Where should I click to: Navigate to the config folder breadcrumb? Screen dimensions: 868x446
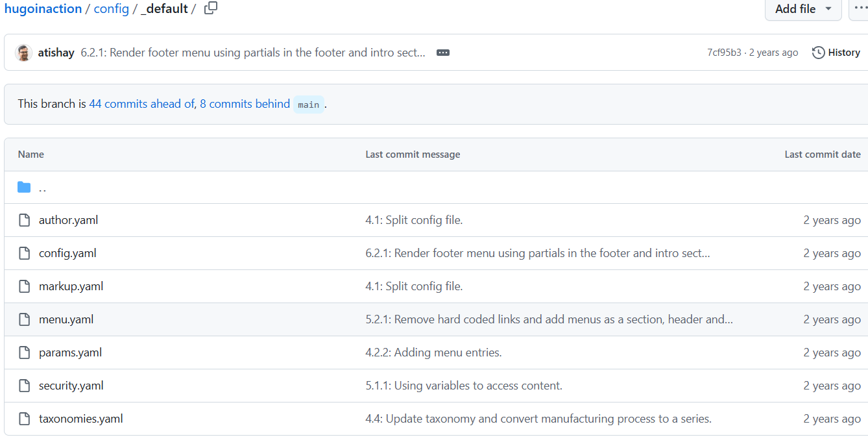[x=112, y=9]
